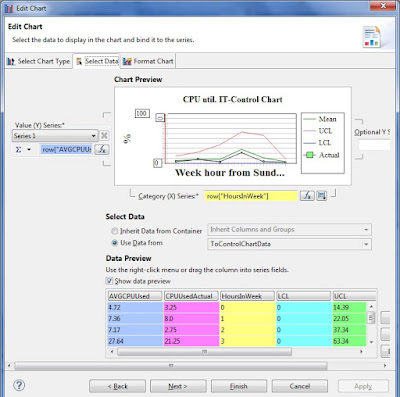Open the sigma aggregate expression menu
This screenshot has width=400, height=397.
[23, 150]
